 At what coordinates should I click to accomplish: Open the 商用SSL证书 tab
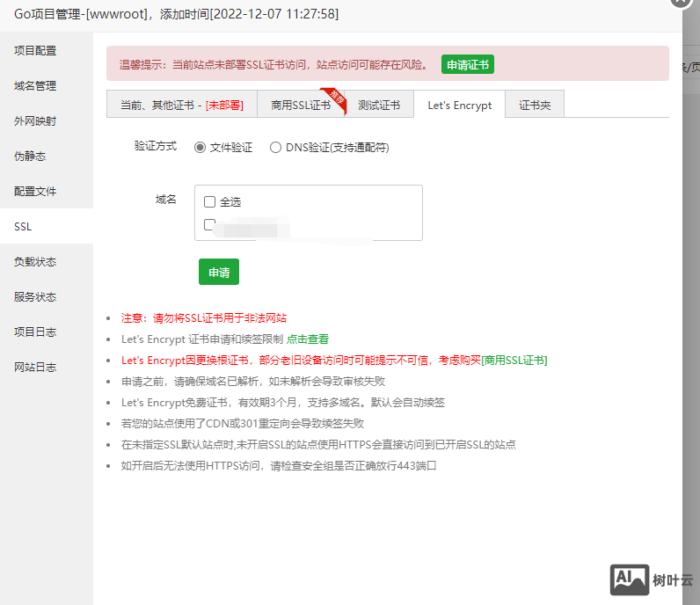(x=301, y=105)
